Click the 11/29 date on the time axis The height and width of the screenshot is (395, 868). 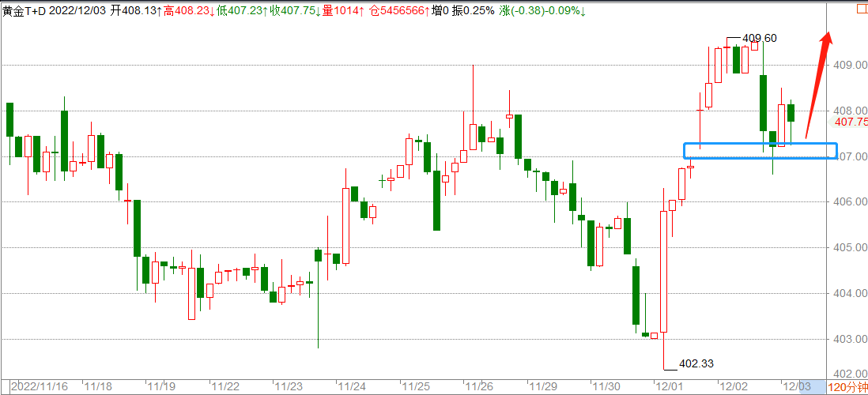pyautogui.click(x=542, y=386)
